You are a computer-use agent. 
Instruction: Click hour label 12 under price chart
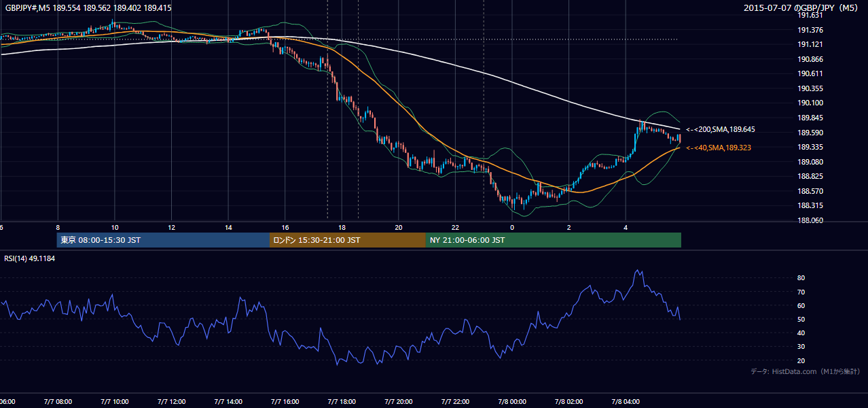(x=171, y=227)
